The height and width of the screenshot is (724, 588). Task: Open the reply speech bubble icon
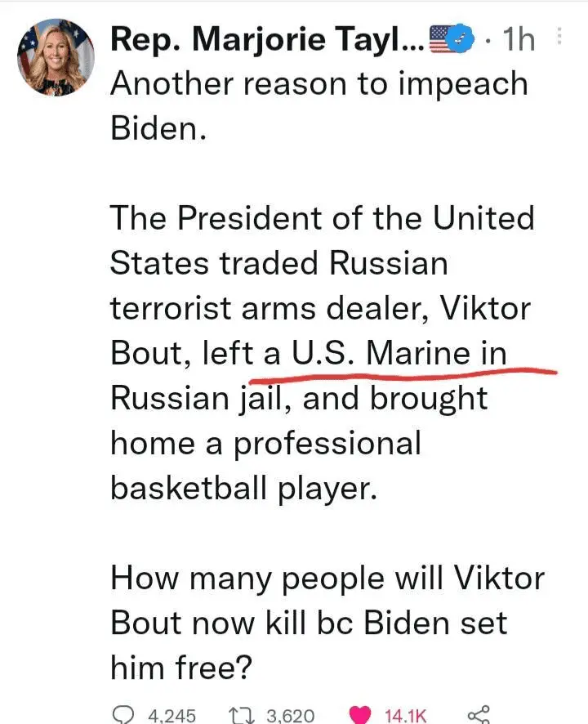pyautogui.click(x=122, y=714)
